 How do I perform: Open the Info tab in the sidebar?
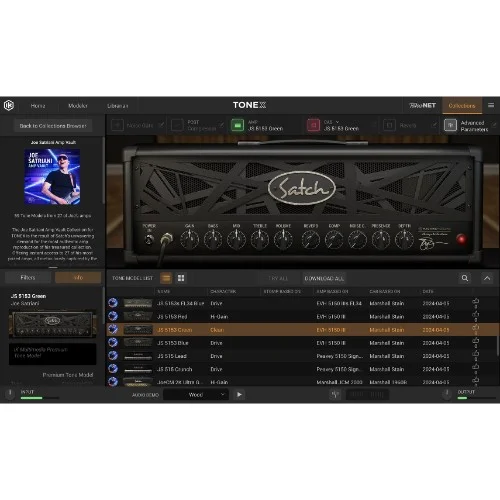[x=78, y=277]
